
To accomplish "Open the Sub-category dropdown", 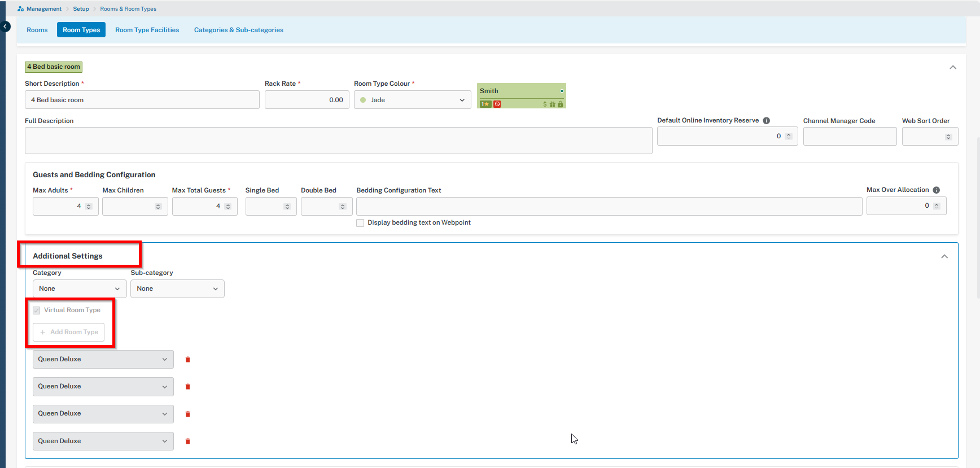I will (x=177, y=289).
